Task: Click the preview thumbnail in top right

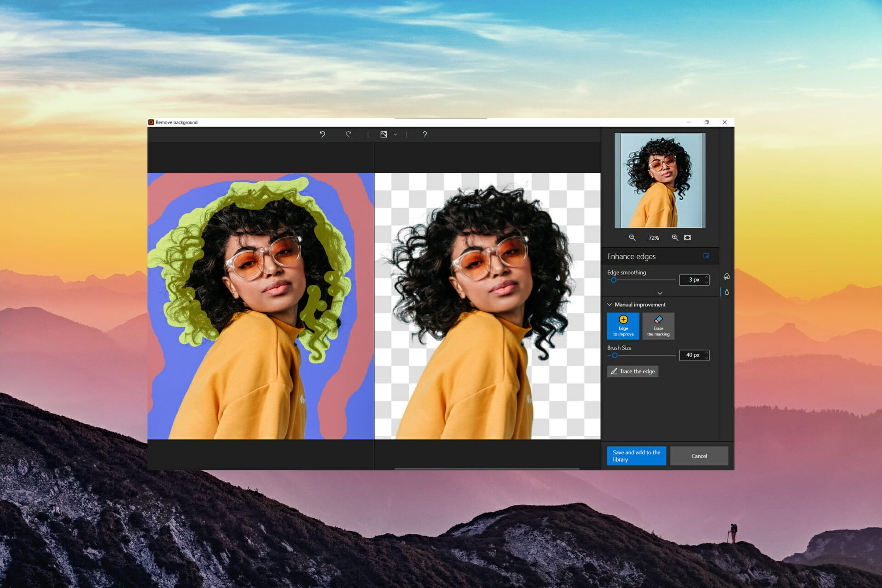Action: (x=658, y=180)
